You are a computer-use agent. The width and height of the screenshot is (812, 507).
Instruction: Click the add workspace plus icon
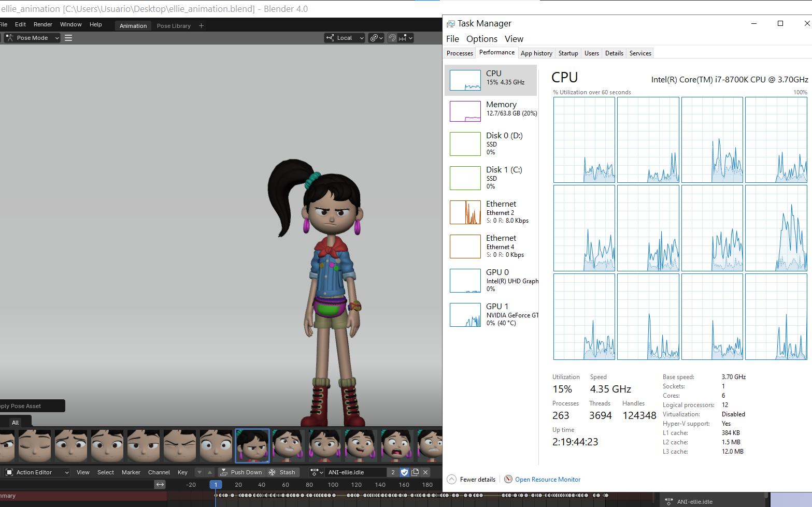pos(202,26)
